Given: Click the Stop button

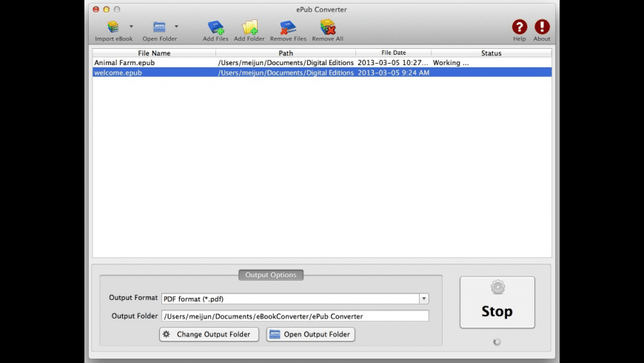Looking at the screenshot, I should pyautogui.click(x=497, y=302).
